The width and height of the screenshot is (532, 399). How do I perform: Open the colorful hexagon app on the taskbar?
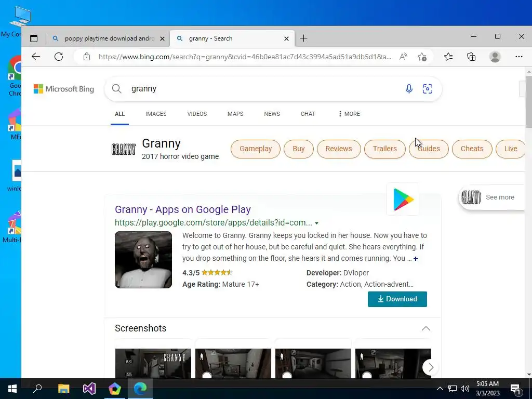coord(115,389)
